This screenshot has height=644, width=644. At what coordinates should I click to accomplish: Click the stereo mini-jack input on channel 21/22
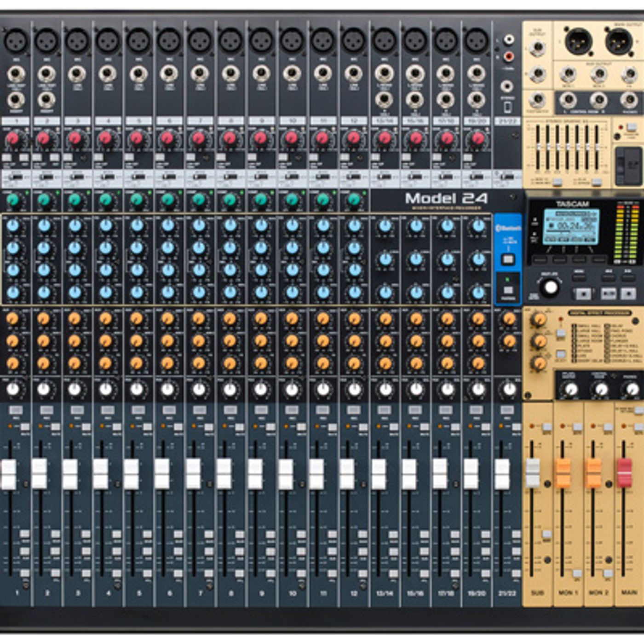click(507, 86)
